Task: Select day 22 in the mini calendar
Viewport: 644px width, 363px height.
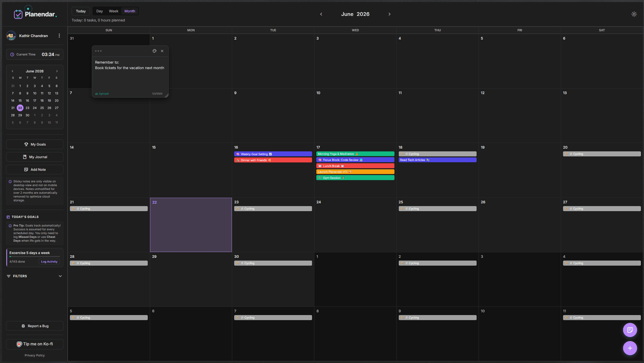Action: pos(20,108)
